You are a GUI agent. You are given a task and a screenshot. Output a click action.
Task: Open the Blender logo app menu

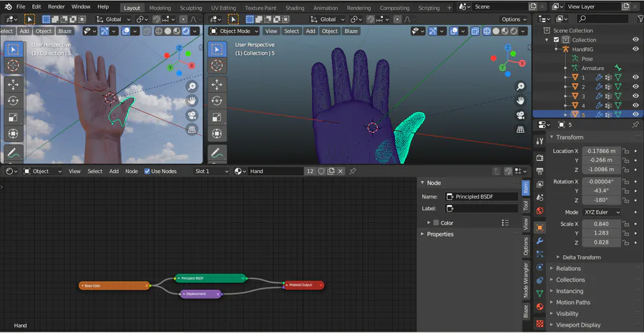click(8, 7)
